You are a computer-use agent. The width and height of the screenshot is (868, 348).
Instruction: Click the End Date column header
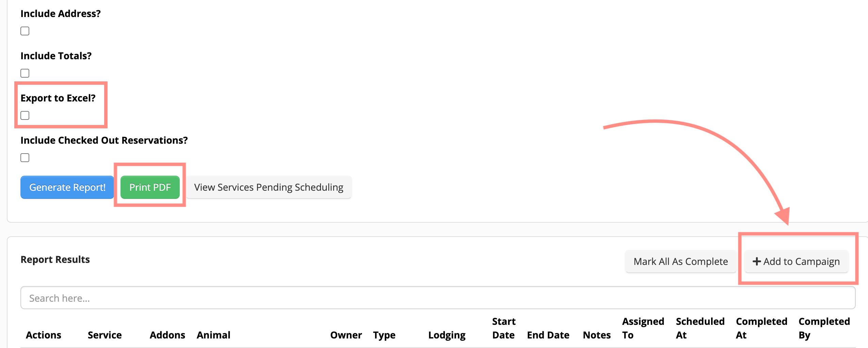(x=548, y=335)
